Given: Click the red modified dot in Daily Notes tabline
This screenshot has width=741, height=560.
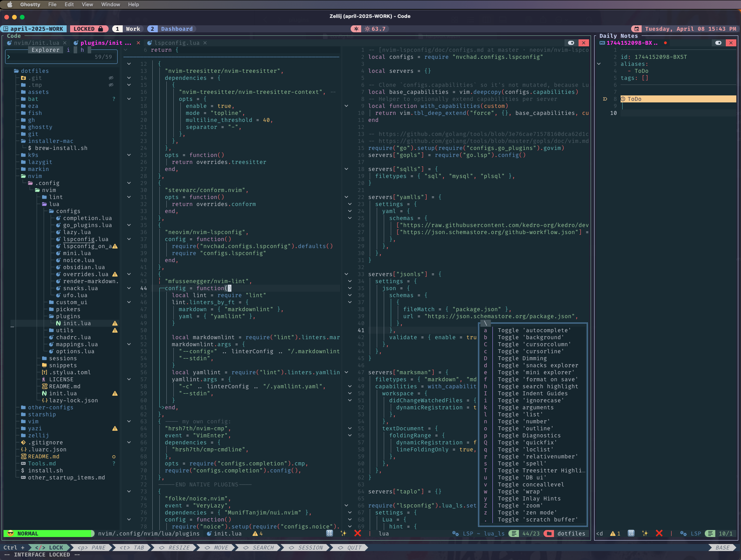Looking at the screenshot, I should coord(665,43).
